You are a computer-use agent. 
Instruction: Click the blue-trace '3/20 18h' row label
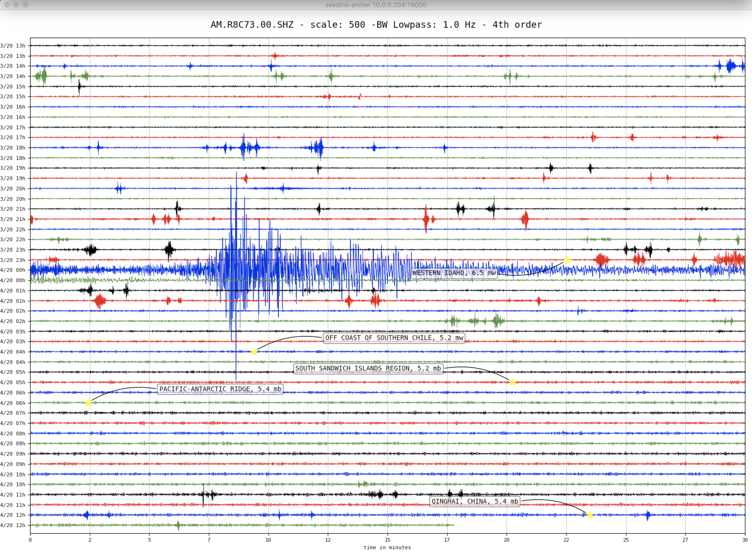(13, 148)
